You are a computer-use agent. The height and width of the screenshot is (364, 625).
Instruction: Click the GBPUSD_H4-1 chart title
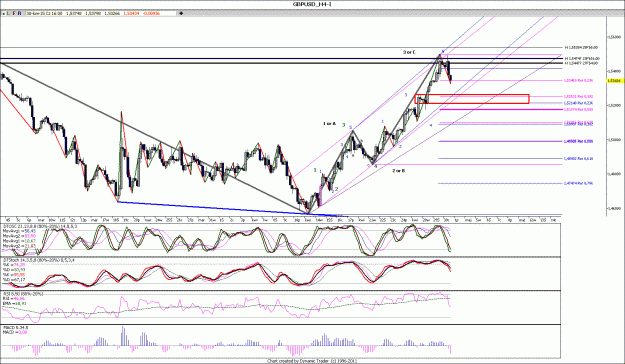coord(312,4)
